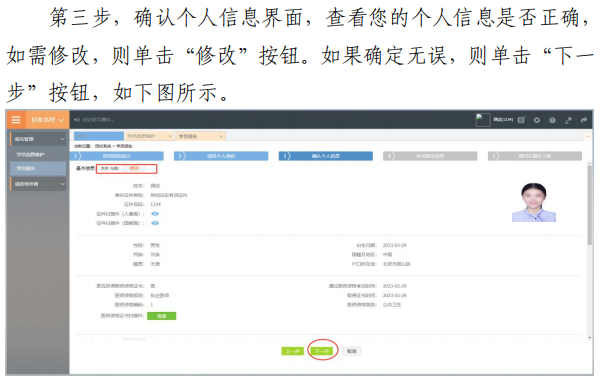Click the 上一步 previous button
The width and height of the screenshot is (603, 388).
pyautogui.click(x=293, y=351)
